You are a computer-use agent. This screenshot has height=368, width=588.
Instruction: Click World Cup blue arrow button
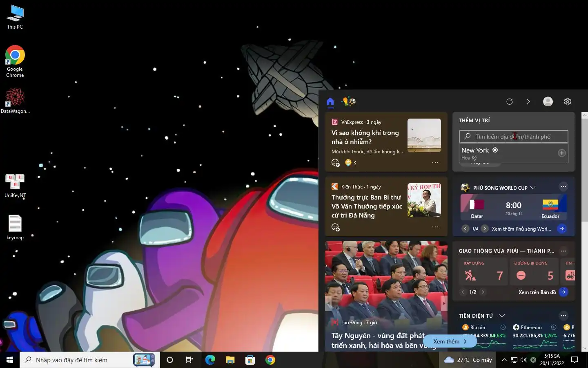coord(562,229)
